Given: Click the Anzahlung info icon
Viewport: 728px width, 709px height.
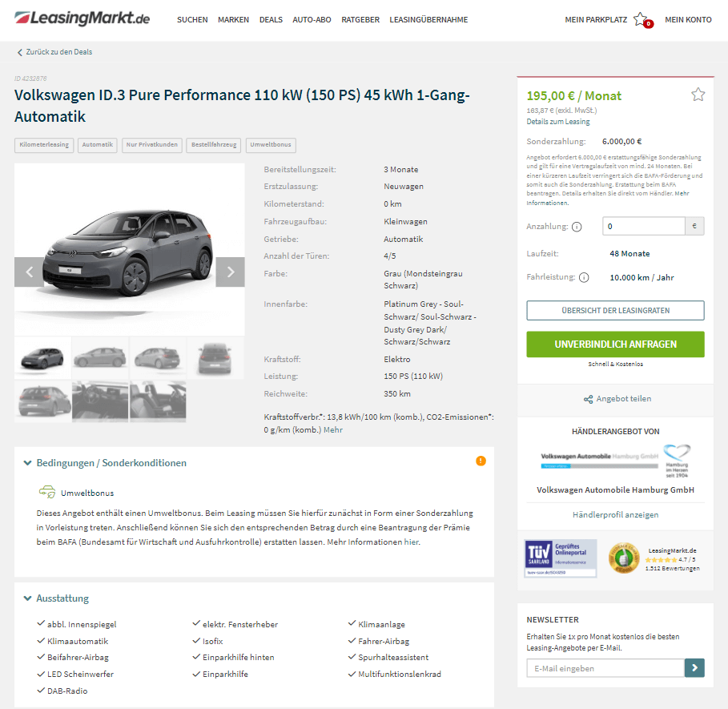Looking at the screenshot, I should coord(577,227).
